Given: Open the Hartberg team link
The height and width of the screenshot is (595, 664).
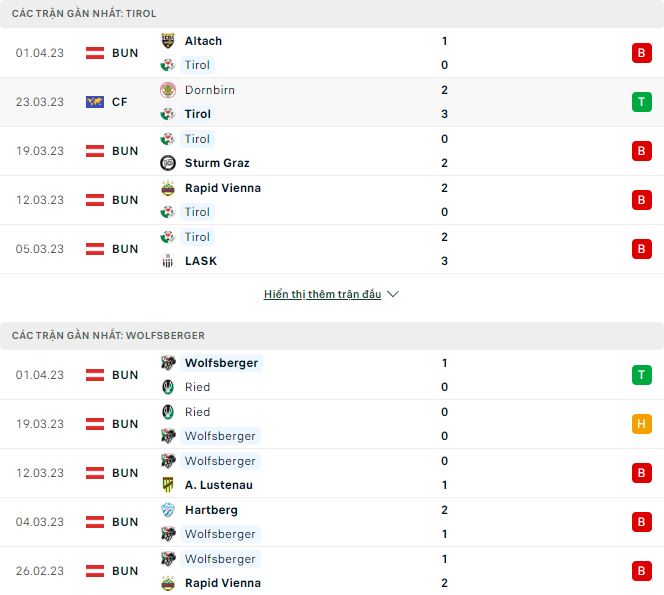Looking at the screenshot, I should [x=211, y=510].
